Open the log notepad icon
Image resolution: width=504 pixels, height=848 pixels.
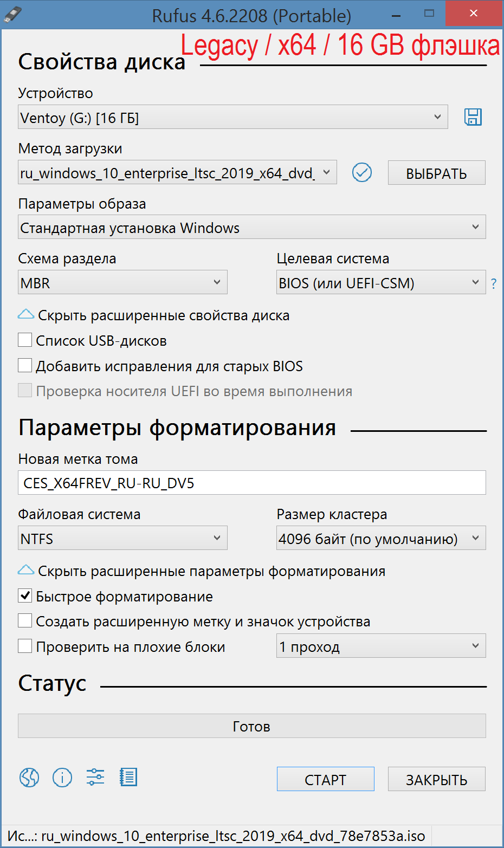[128, 778]
